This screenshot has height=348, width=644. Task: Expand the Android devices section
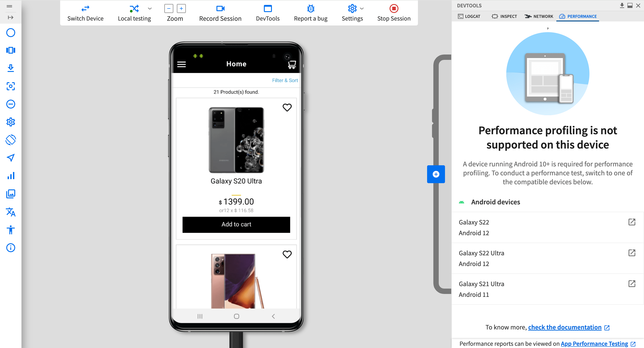coord(496,202)
